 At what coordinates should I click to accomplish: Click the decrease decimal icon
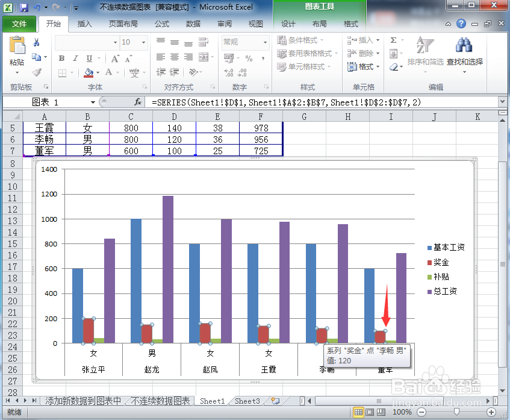(242, 72)
